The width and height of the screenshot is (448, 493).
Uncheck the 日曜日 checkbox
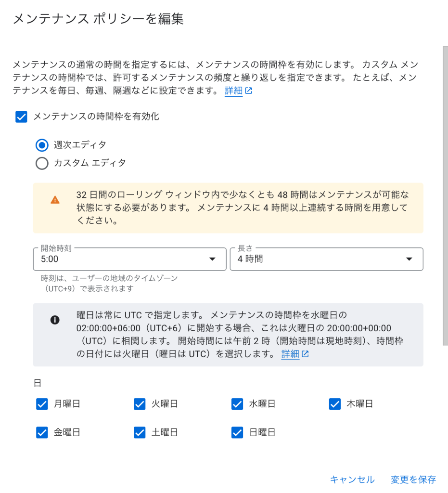(x=237, y=433)
